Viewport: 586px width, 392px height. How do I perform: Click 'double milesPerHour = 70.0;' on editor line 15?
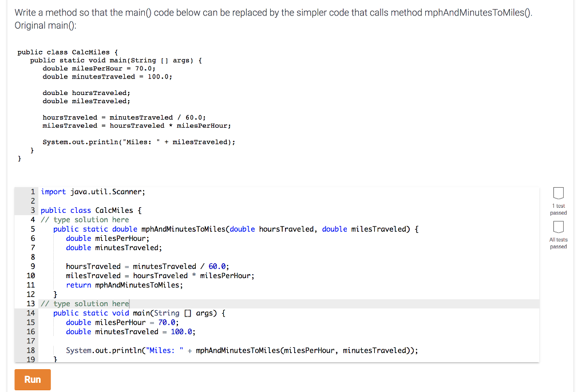[122, 323]
